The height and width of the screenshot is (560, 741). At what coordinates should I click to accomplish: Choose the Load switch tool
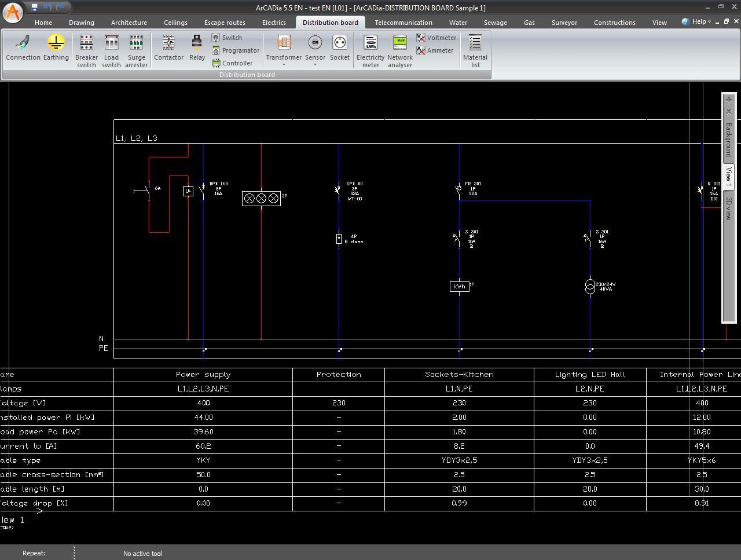(111, 51)
